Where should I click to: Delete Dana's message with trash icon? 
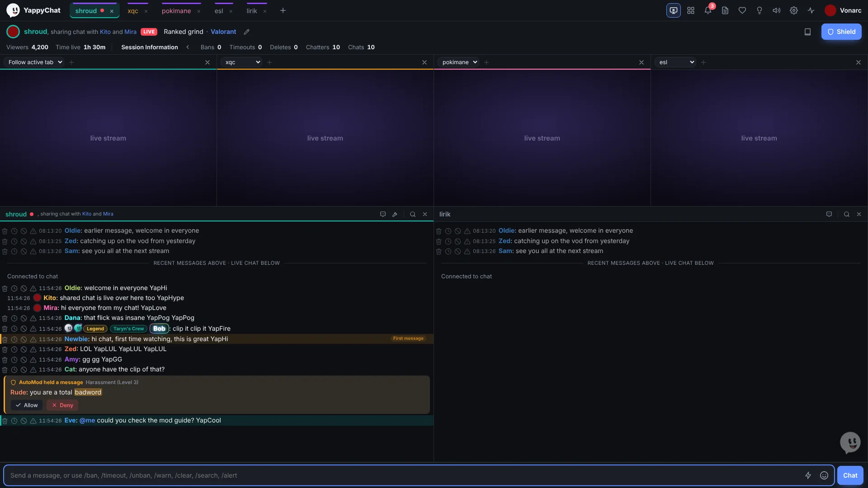5,318
